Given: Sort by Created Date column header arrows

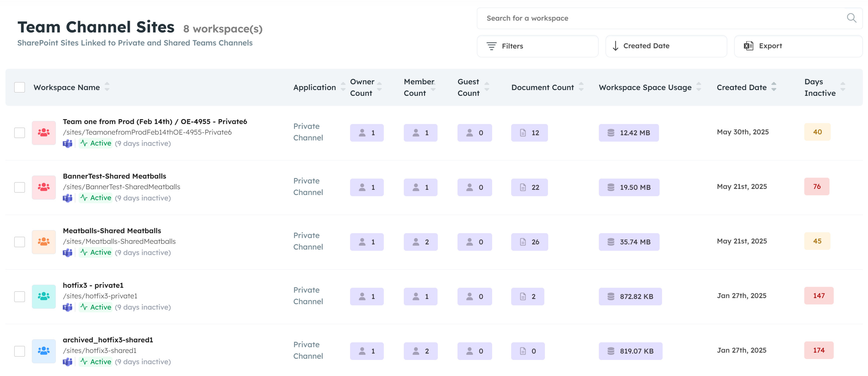Looking at the screenshot, I should point(774,87).
